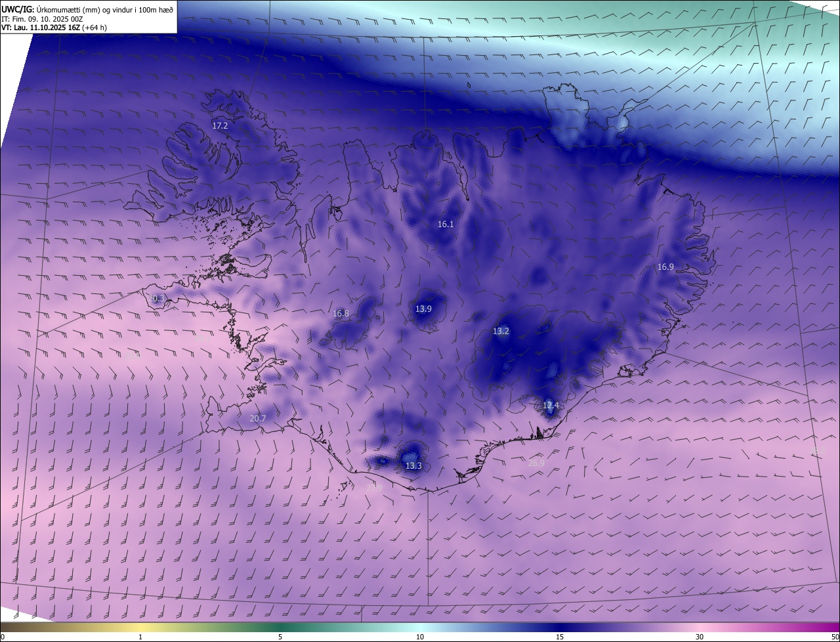Click the 50 tick on the colour scale

[835, 637]
